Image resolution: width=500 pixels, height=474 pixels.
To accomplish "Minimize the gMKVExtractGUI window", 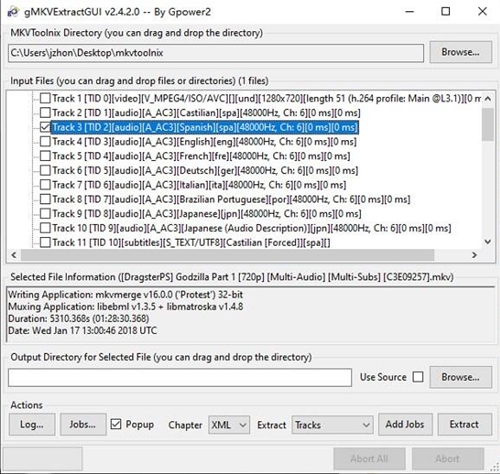I will (x=410, y=12).
